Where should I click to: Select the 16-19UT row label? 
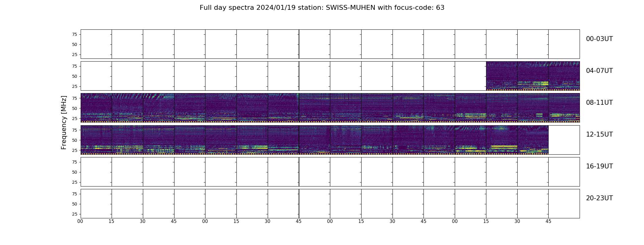tap(599, 166)
